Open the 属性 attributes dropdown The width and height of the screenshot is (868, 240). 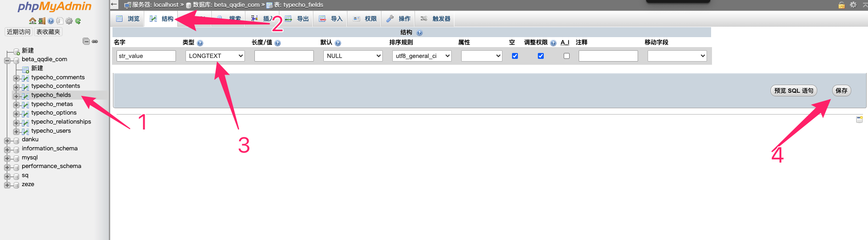[482, 56]
